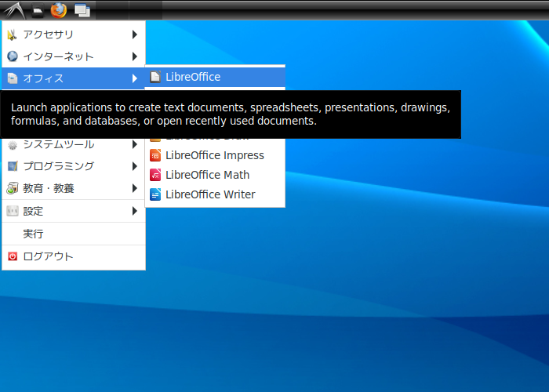This screenshot has height=392, width=549.
Task: Expand the オフィス submenu arrow
Action: pyautogui.click(x=135, y=78)
